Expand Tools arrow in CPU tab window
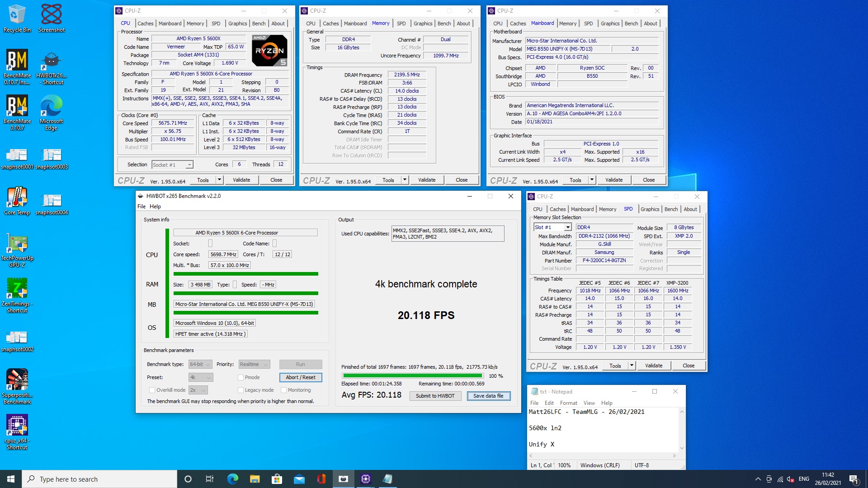The width and height of the screenshot is (868, 488). pos(219,180)
